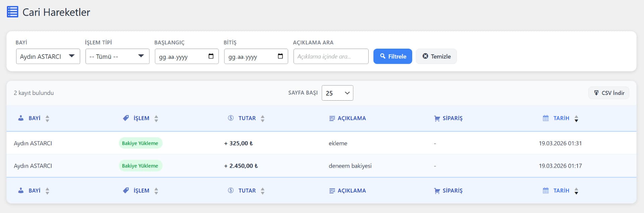Viewport: 644px width, 213px height.
Task: Download records with CSV İndir button
Action: 608,93
